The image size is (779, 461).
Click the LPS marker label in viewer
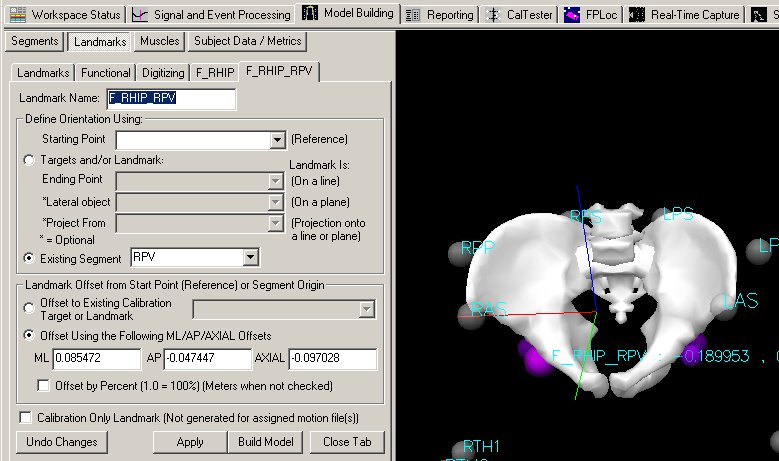coord(679,215)
